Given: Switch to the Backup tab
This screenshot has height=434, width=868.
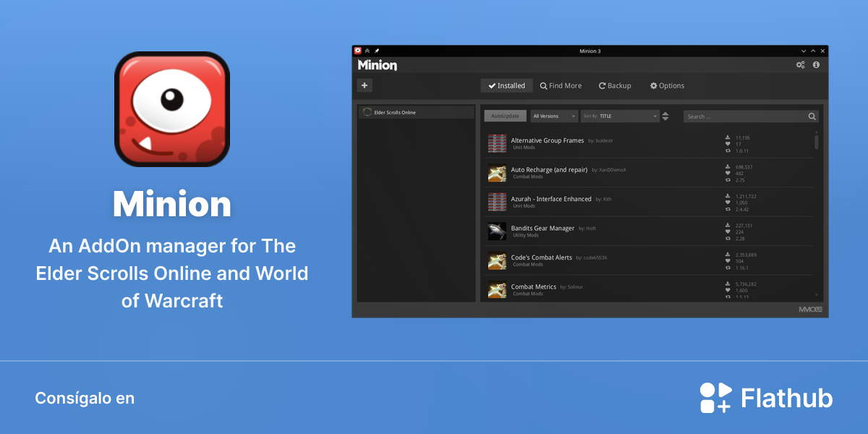Looking at the screenshot, I should coord(615,85).
